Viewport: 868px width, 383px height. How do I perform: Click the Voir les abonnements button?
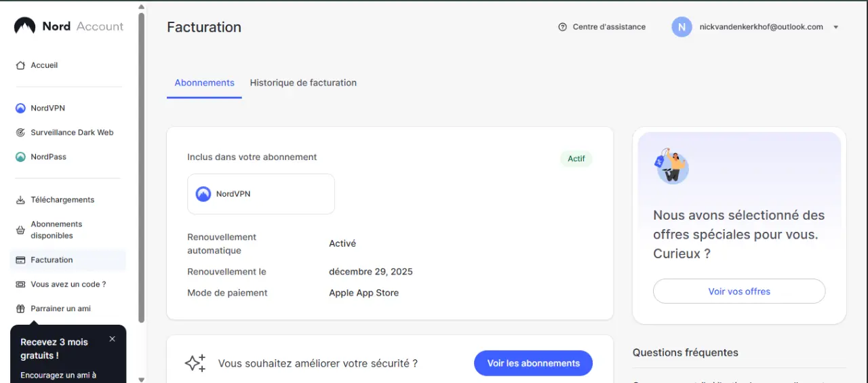pyautogui.click(x=533, y=363)
